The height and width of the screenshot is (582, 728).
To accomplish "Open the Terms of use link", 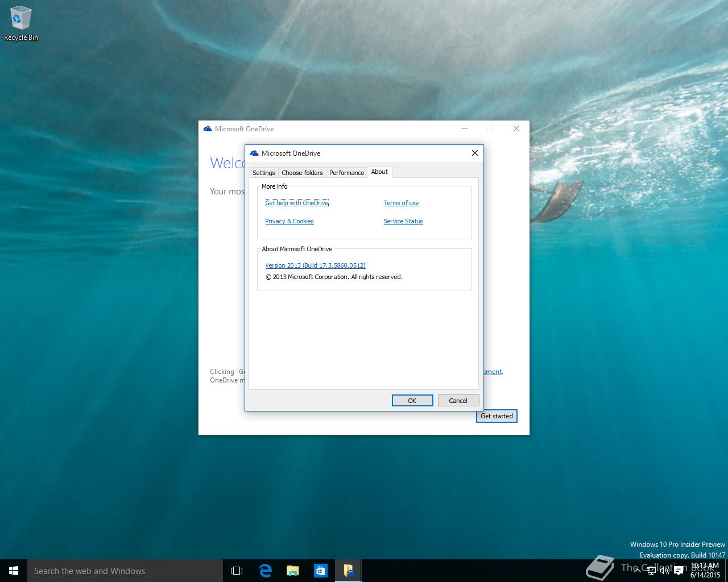I will [x=401, y=203].
